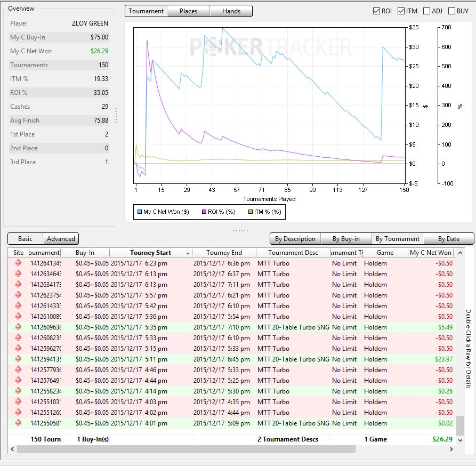
Task: Toggle the Tourney Start sort arrow
Action: [188, 253]
